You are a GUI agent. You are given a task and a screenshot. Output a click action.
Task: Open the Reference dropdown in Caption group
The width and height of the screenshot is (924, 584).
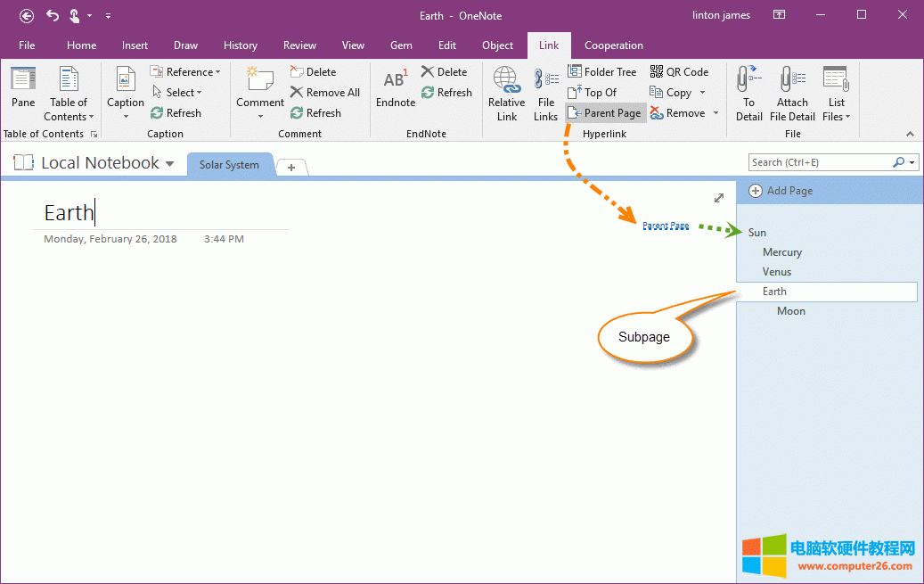tap(217, 72)
